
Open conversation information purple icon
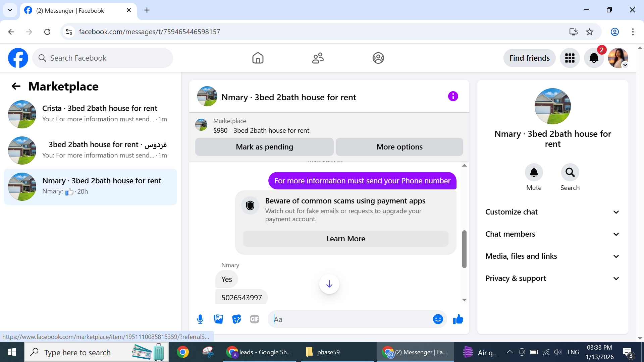(x=453, y=97)
